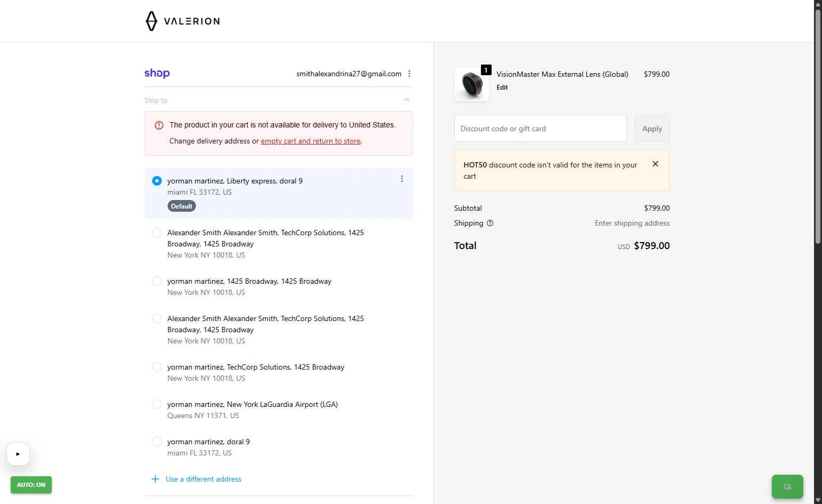This screenshot has height=504, width=822.
Task: Focus the Discount code or gift card field
Action: (x=540, y=129)
